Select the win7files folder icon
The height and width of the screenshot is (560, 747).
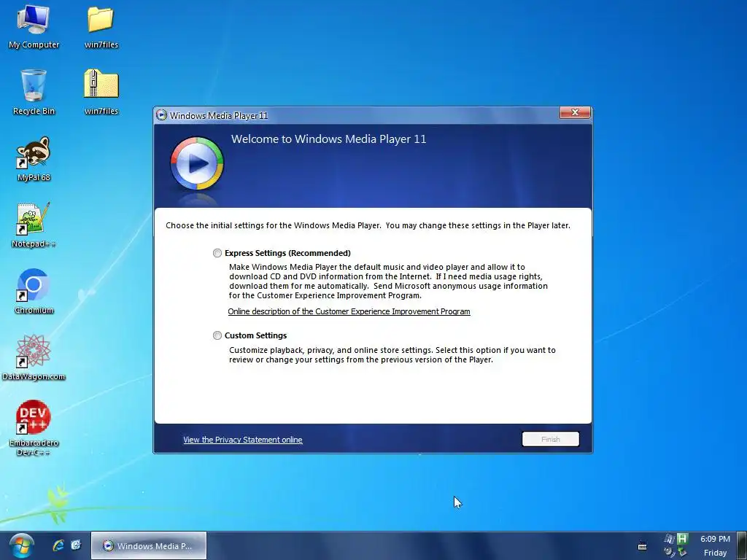[x=101, y=27]
